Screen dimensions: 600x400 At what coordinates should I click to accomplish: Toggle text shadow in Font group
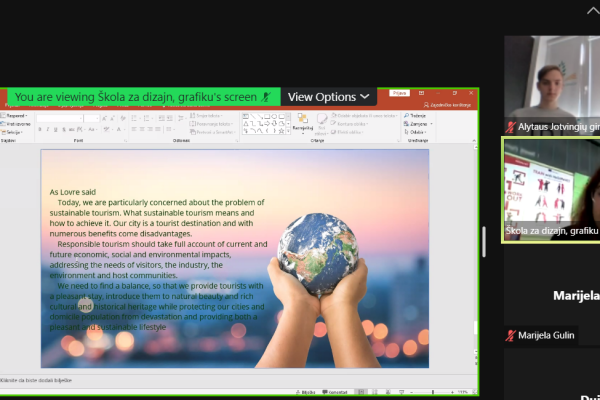click(64, 129)
